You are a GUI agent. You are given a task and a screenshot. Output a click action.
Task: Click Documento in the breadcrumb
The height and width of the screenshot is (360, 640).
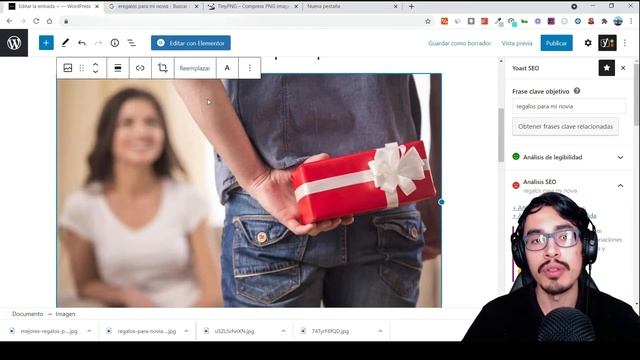(27, 314)
